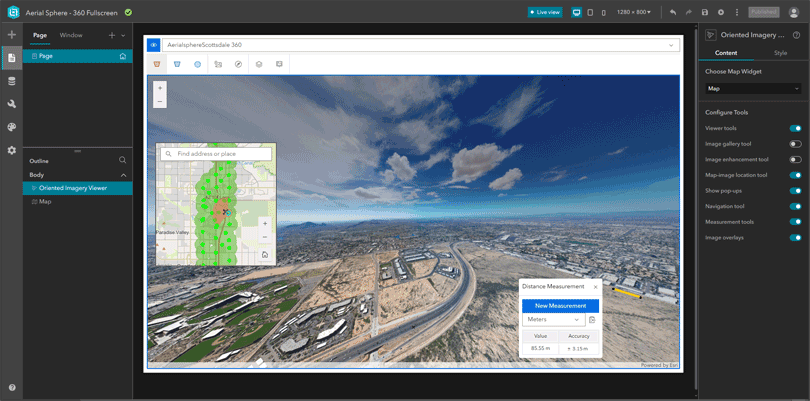Open help at bottom of left sidebar
Viewport: 810px width, 401px height.
(x=11, y=388)
